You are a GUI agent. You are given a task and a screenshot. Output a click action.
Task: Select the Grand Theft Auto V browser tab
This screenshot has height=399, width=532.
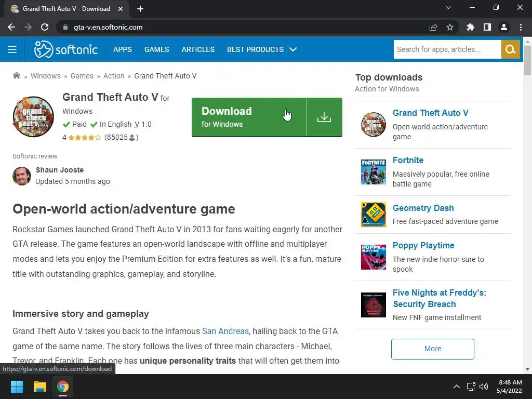pyautogui.click(x=66, y=9)
